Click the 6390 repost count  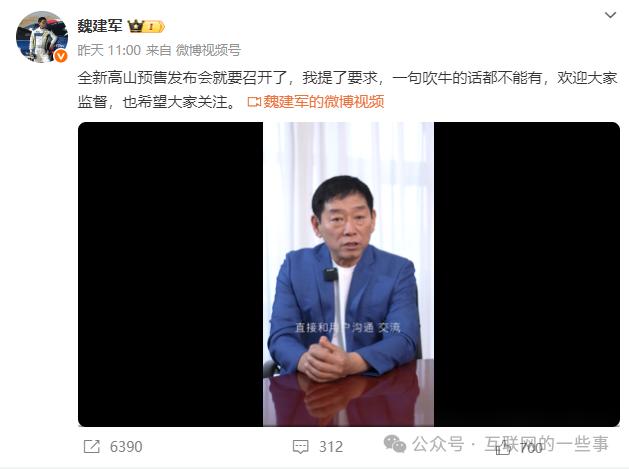coord(126,447)
